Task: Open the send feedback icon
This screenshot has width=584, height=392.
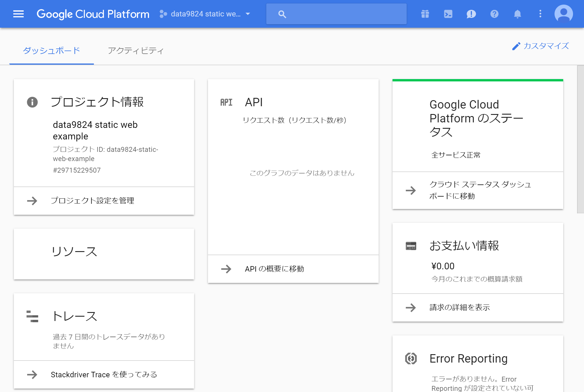Action: click(471, 14)
